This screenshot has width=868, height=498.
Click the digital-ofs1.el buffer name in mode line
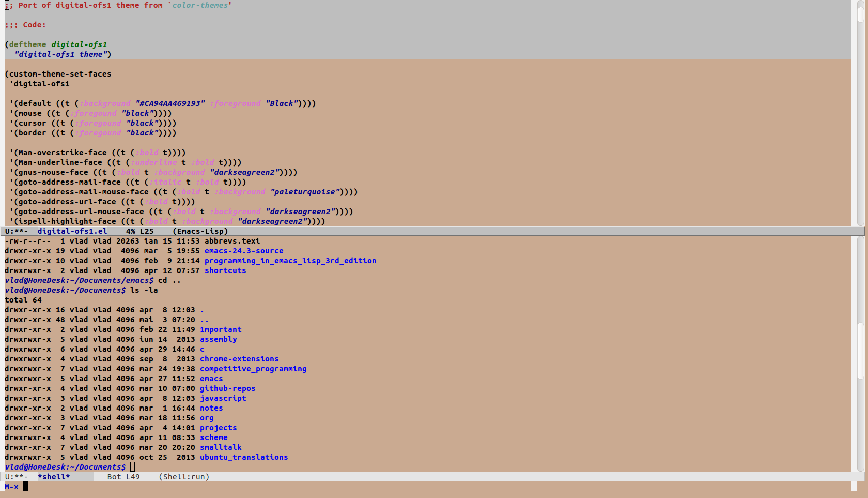point(72,231)
